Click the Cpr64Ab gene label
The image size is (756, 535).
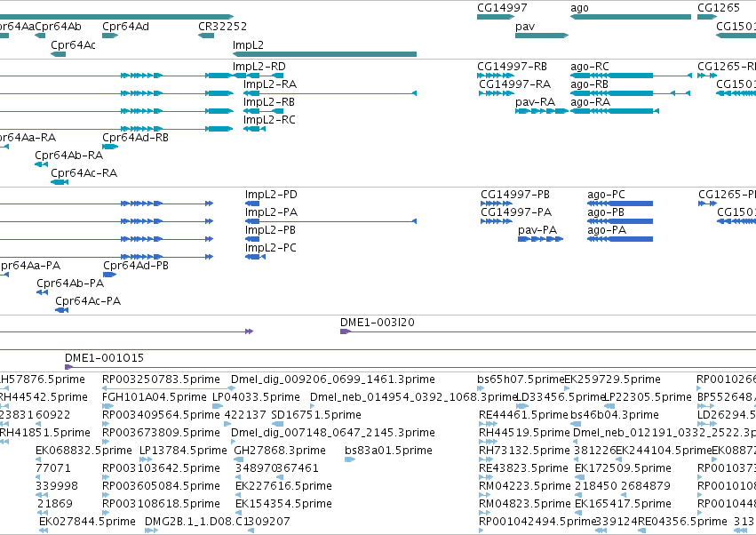click(x=59, y=26)
